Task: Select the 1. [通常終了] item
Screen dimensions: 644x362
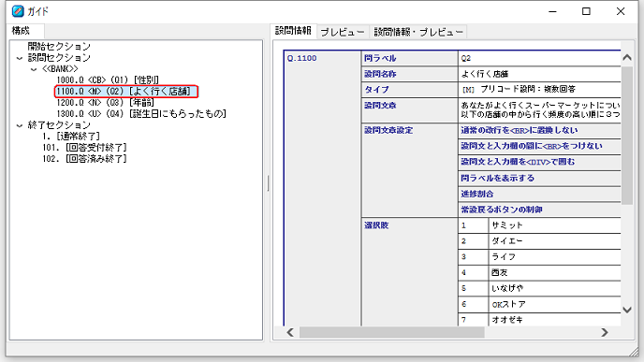Action: 71,136
